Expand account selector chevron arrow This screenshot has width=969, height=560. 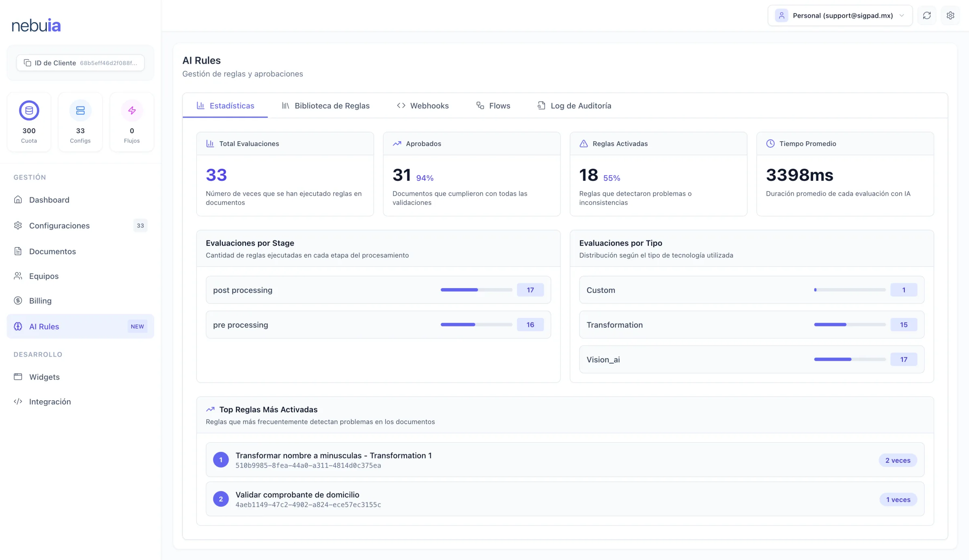[x=902, y=16]
